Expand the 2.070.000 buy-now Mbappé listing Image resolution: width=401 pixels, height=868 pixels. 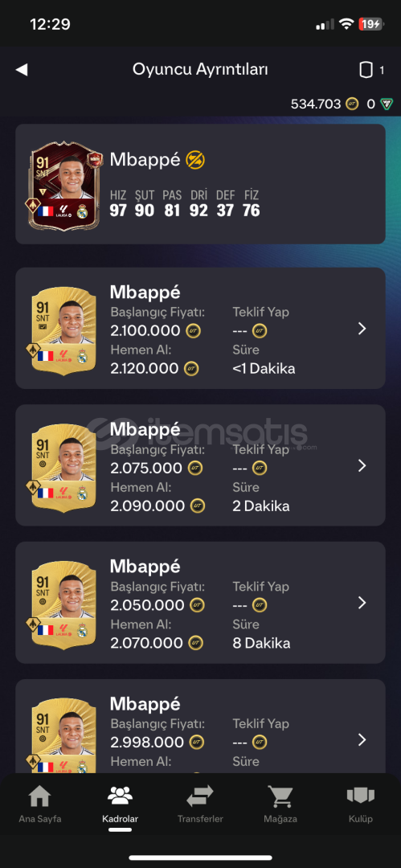tap(201, 603)
